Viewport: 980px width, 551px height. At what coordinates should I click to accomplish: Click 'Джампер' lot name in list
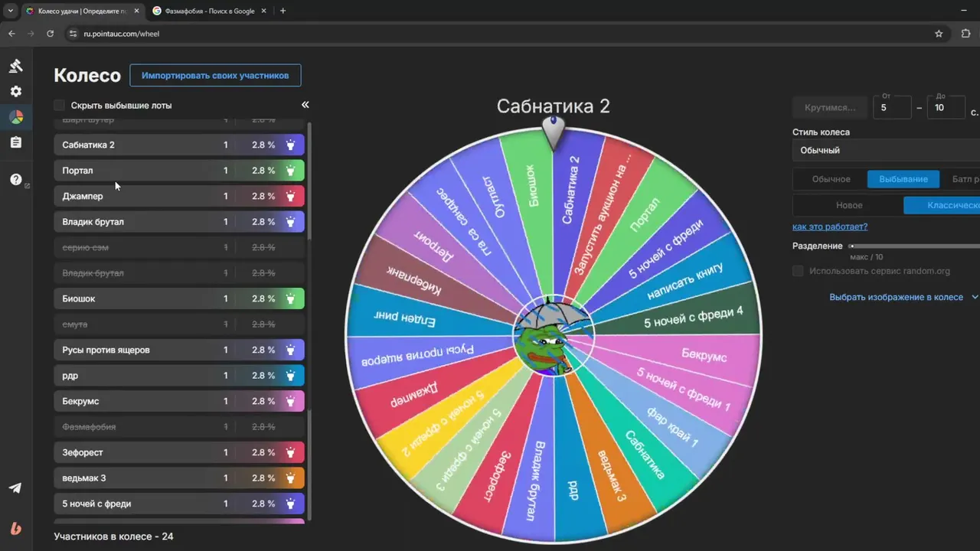tap(83, 196)
